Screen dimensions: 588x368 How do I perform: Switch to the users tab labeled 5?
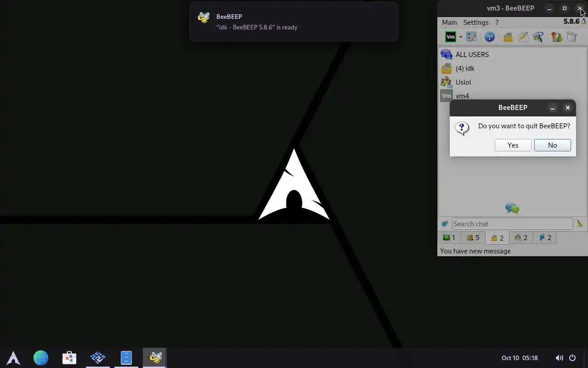coord(473,237)
